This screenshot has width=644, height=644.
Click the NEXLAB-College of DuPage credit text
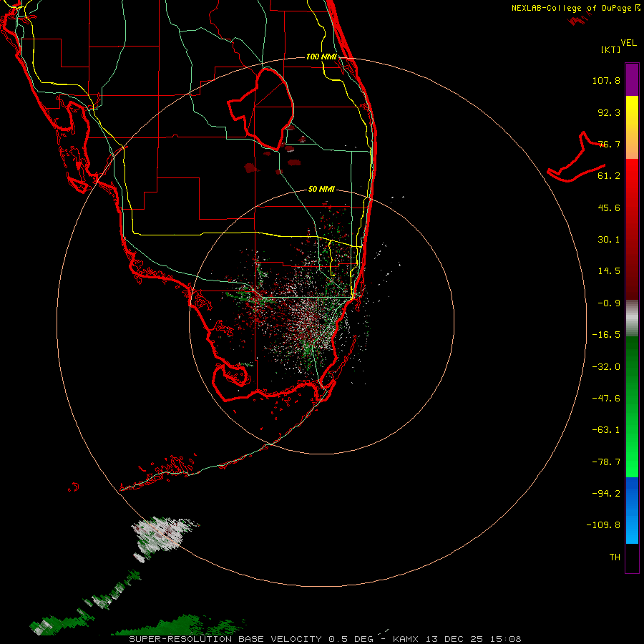point(576,8)
